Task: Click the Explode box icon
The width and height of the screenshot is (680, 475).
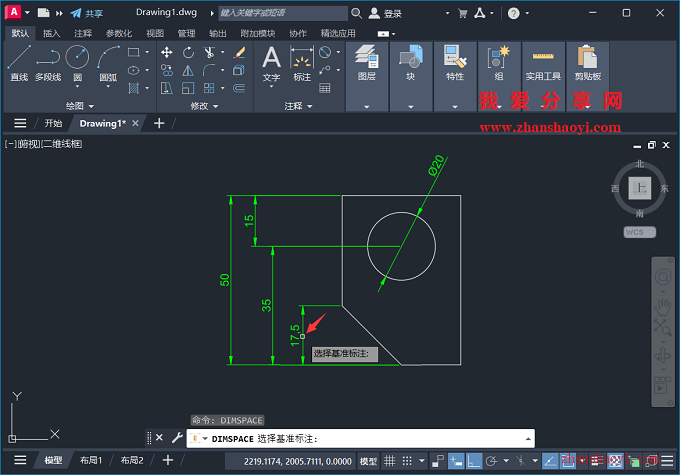Action: pyautogui.click(x=239, y=70)
